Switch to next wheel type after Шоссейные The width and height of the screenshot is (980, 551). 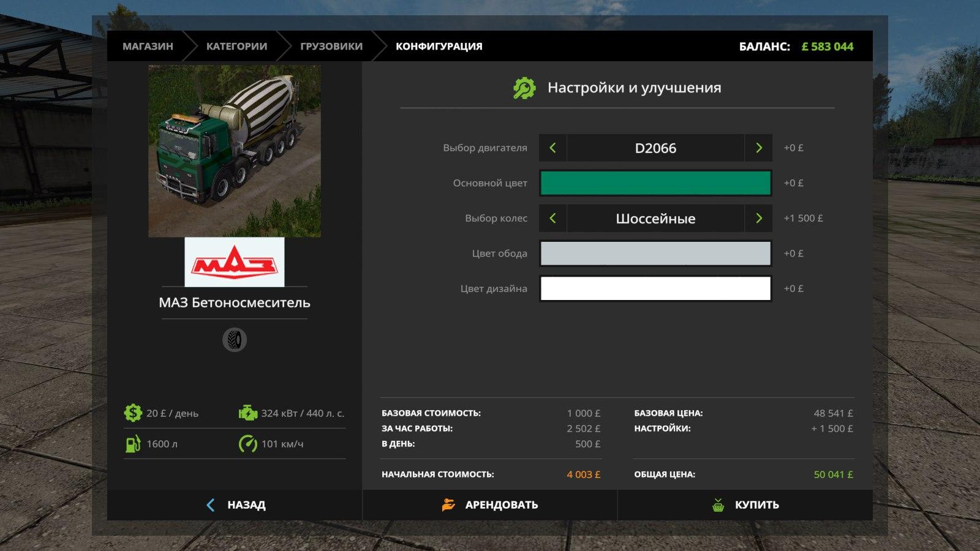click(x=758, y=219)
